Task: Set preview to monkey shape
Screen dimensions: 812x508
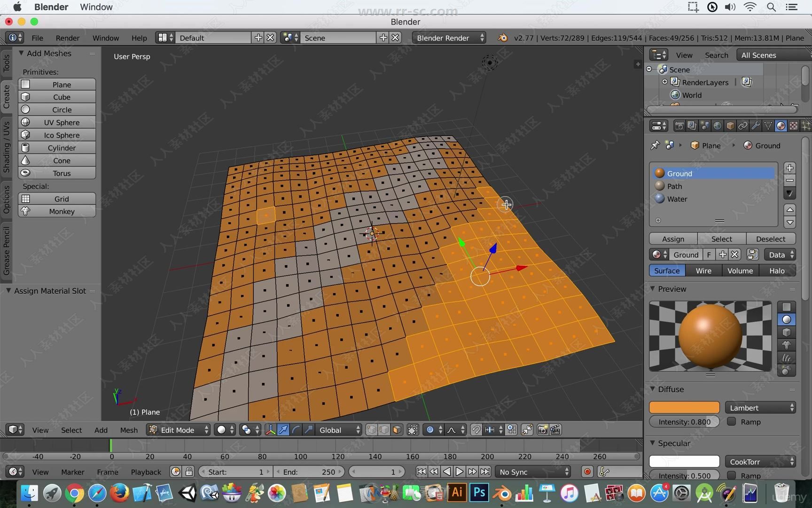Action: (x=786, y=345)
